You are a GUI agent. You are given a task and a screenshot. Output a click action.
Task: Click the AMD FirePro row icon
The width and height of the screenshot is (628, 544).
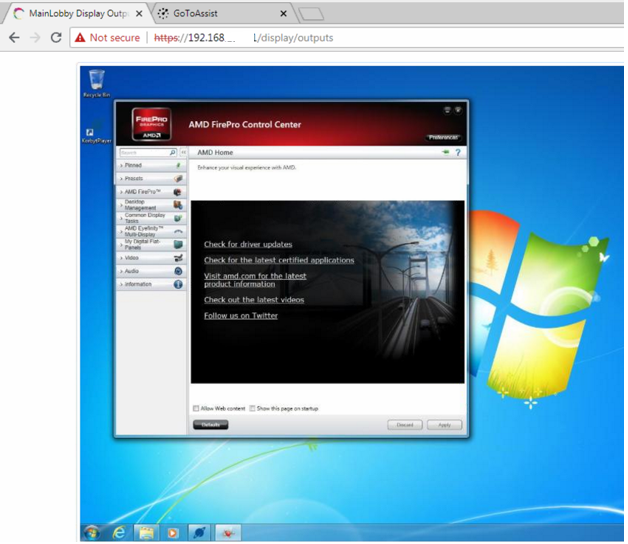click(x=178, y=192)
